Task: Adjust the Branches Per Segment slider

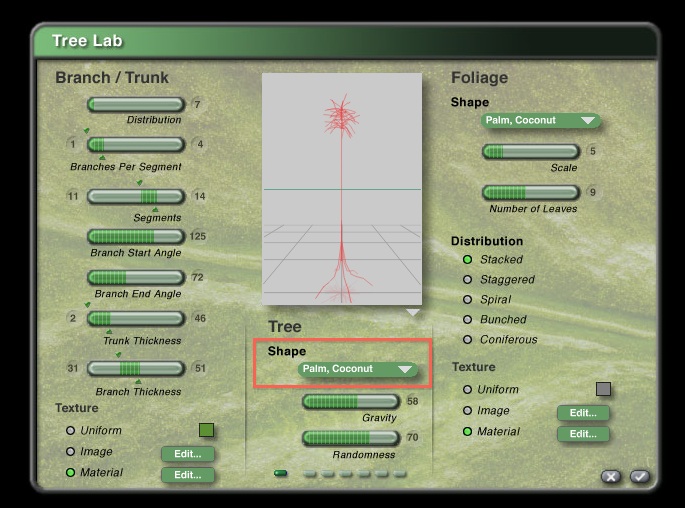Action: point(136,144)
